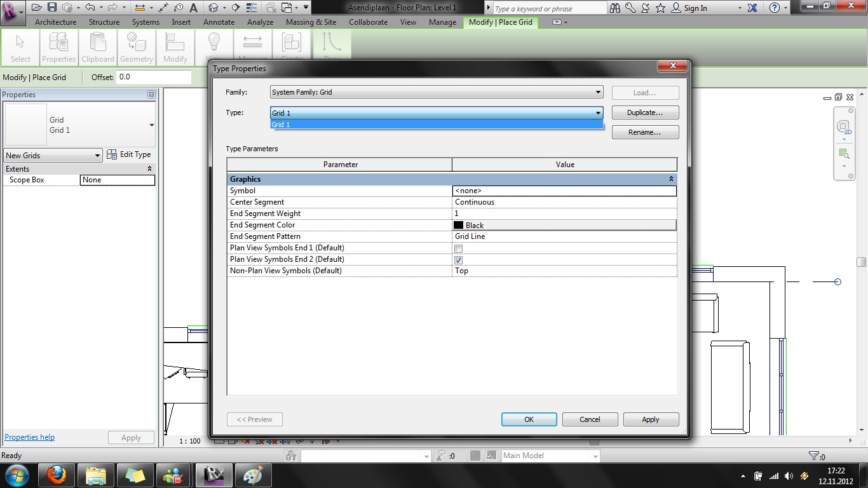This screenshot has height=488, width=868.
Task: Click the binoculars search icon
Action: (x=615, y=8)
